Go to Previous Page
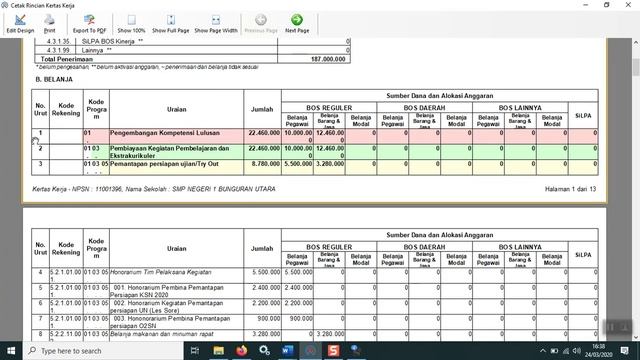640x360 pixels. pos(261,24)
